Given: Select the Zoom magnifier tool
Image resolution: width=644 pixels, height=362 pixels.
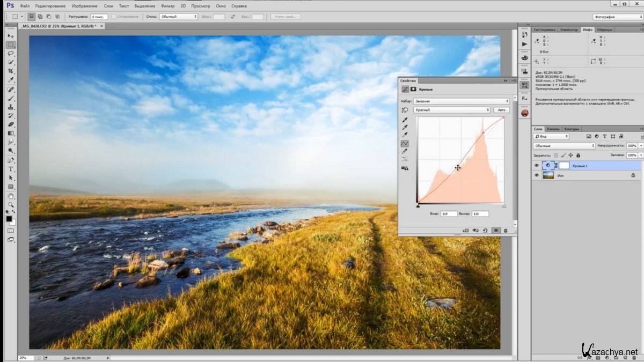Looking at the screenshot, I should pyautogui.click(x=11, y=205).
